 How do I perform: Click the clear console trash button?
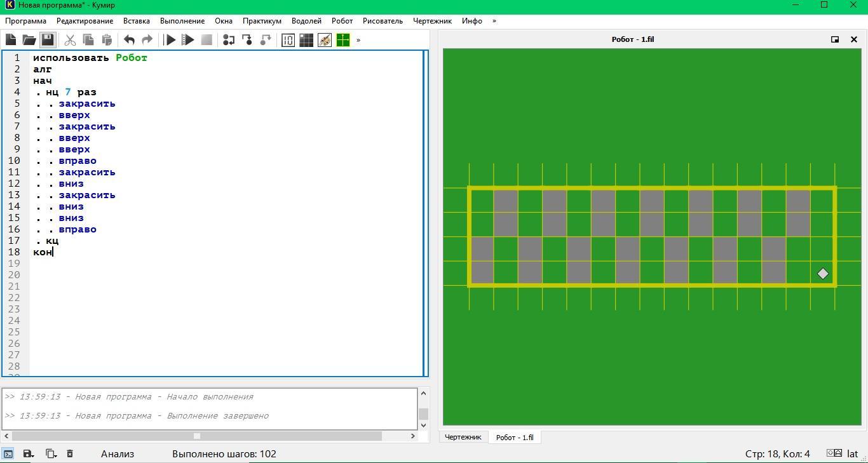tap(70, 453)
